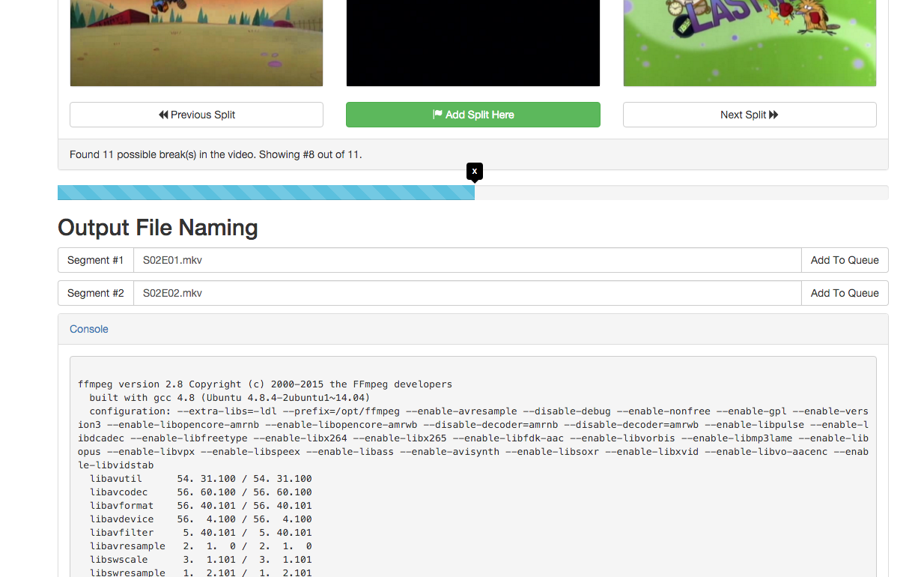Select the black center frame thumbnail
This screenshot has height=577, width=924.
click(x=472, y=41)
